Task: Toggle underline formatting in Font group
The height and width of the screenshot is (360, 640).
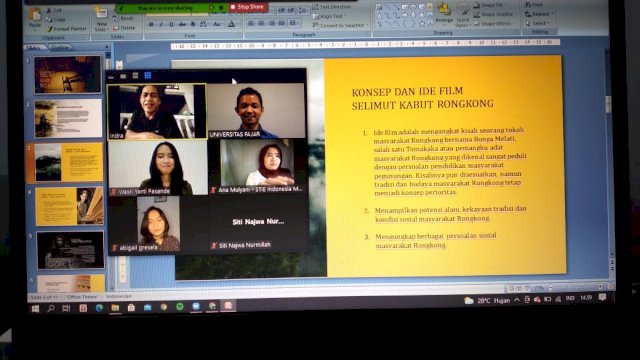Action: (171, 24)
